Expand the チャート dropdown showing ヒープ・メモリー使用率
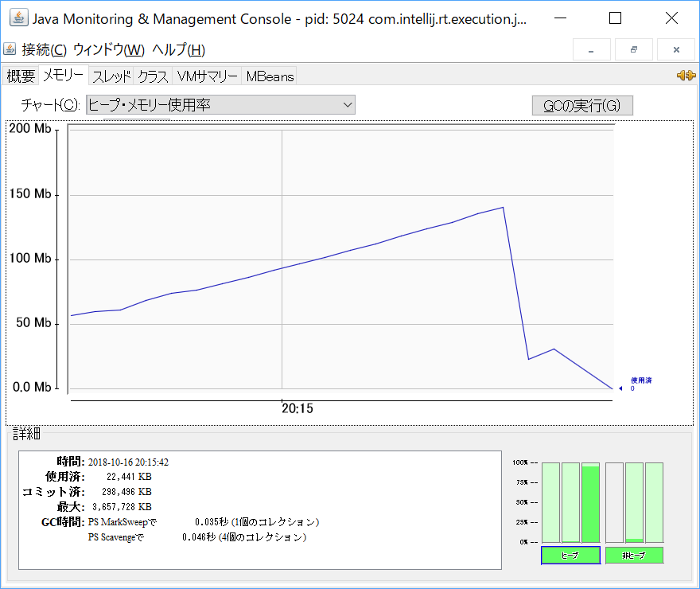This screenshot has height=589, width=700. [x=221, y=104]
